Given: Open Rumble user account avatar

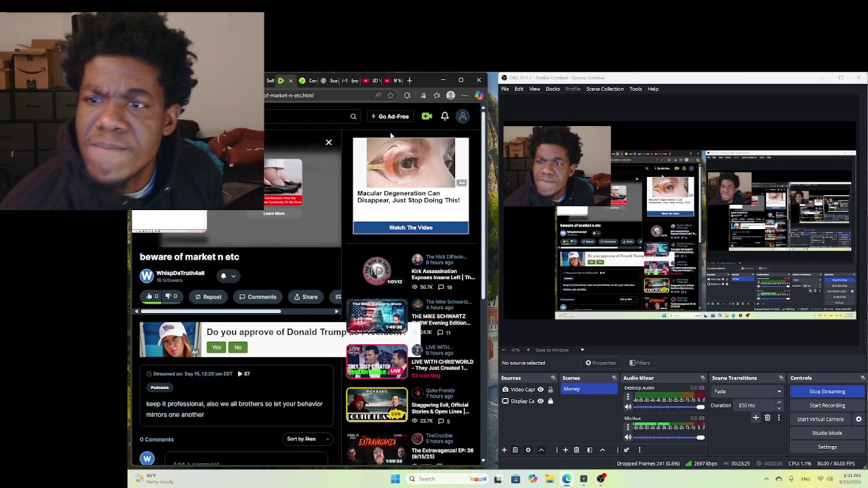Looking at the screenshot, I should 462,117.
